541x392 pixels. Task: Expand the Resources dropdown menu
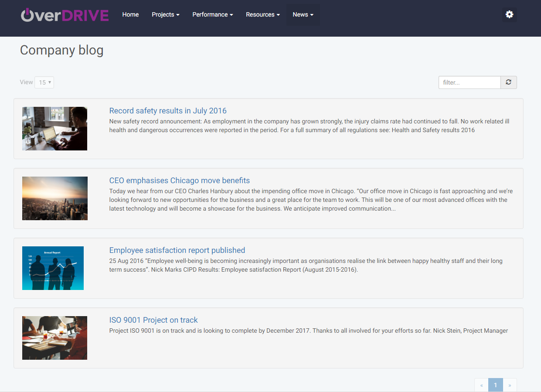click(262, 14)
